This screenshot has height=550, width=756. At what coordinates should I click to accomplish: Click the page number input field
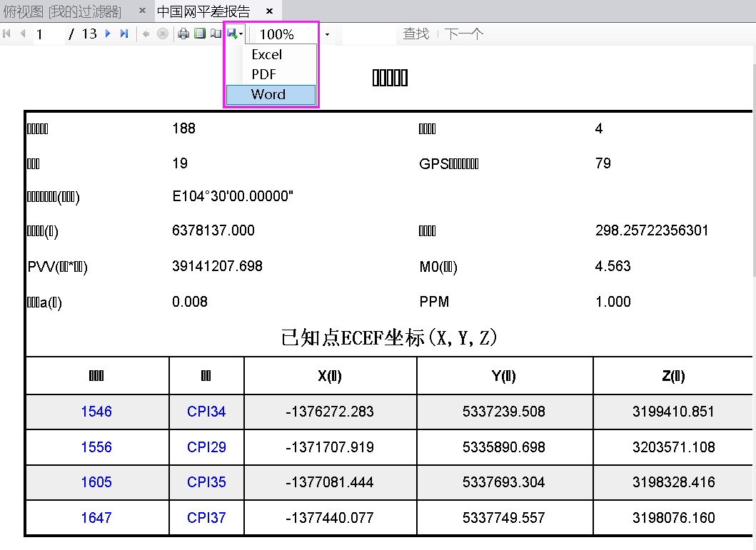tap(49, 34)
